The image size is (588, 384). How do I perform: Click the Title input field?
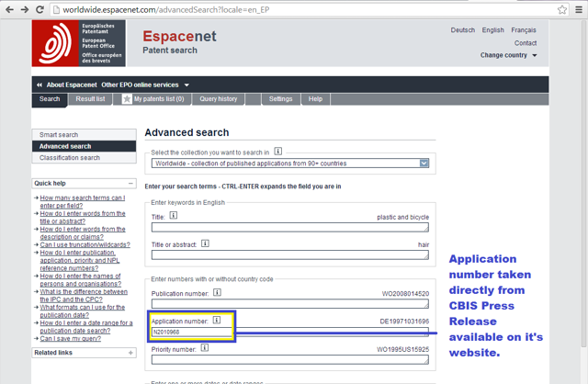point(290,227)
